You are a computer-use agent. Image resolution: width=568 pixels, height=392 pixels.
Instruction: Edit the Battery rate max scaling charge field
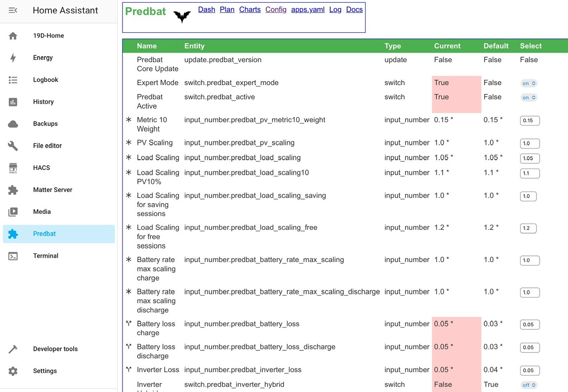tap(530, 260)
